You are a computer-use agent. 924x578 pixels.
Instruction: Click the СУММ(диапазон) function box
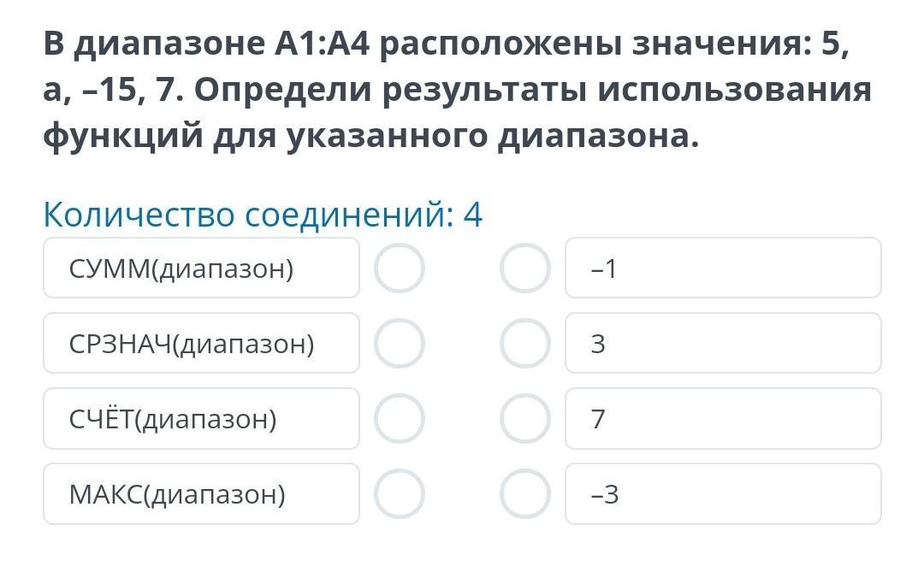pos(201,268)
